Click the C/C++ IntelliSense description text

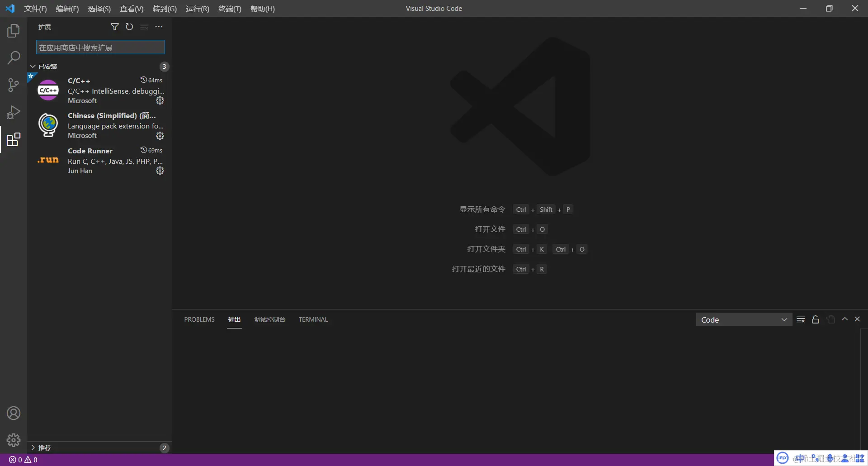point(116,91)
